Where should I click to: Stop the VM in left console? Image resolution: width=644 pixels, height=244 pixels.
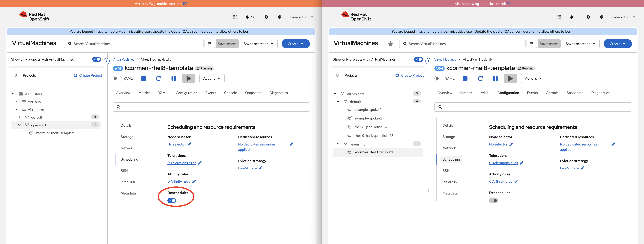[x=144, y=78]
